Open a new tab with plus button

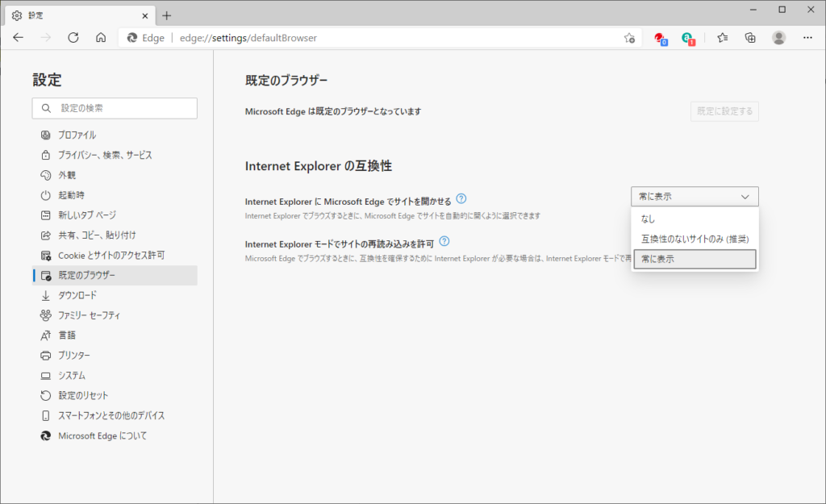167,15
